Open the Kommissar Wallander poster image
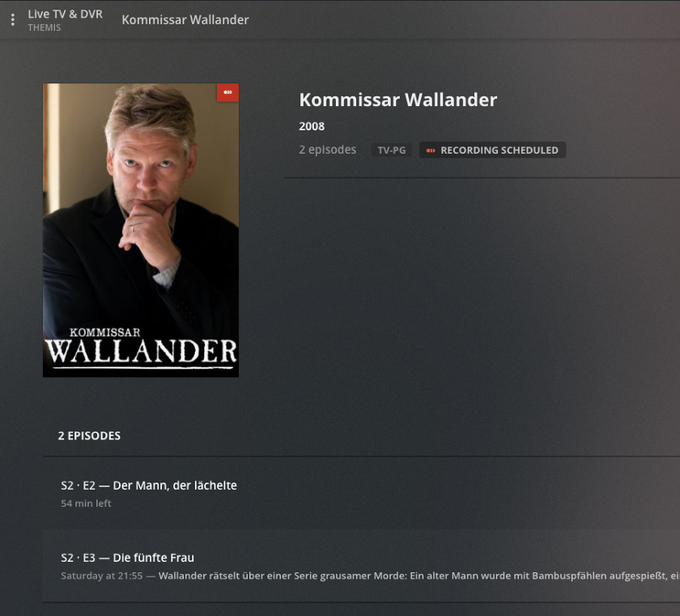The image size is (680, 616). [141, 230]
